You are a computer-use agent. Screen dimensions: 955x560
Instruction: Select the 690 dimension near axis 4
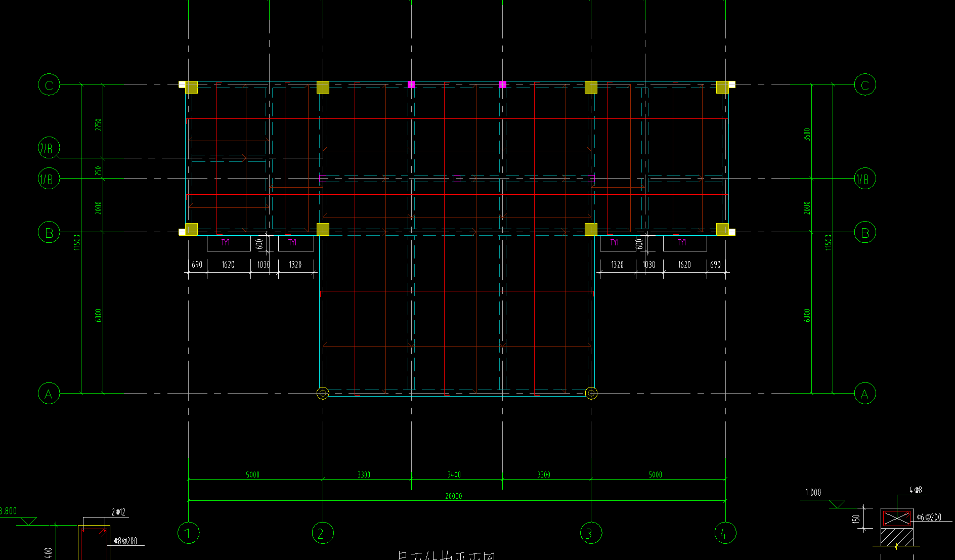point(715,265)
